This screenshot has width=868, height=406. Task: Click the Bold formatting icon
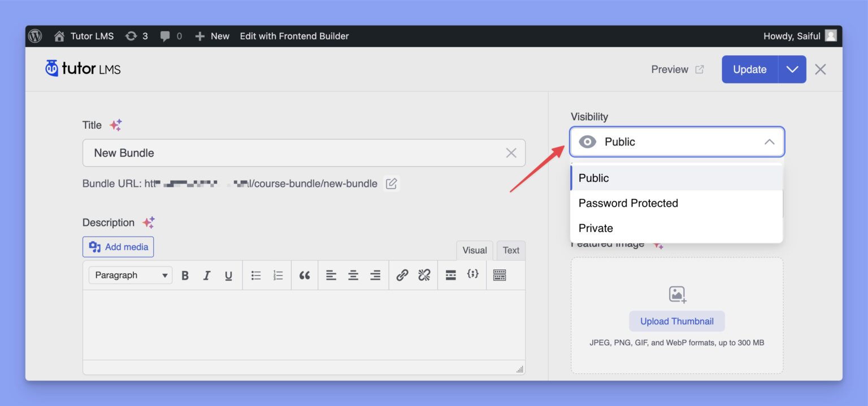pos(185,276)
